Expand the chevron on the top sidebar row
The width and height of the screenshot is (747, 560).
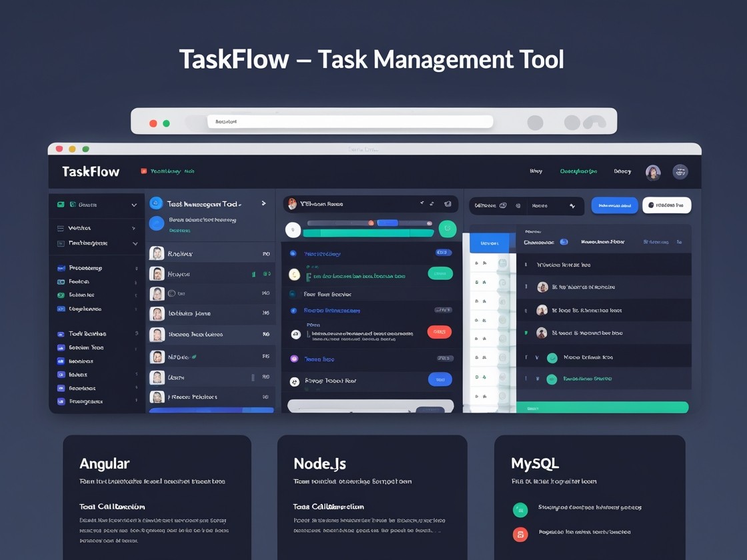[x=134, y=205]
